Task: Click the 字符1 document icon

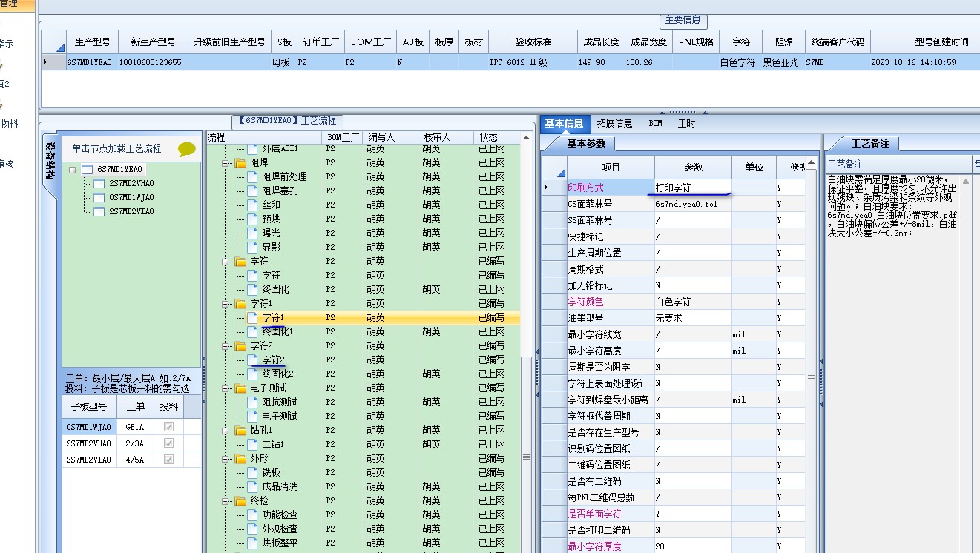Action: pyautogui.click(x=252, y=318)
